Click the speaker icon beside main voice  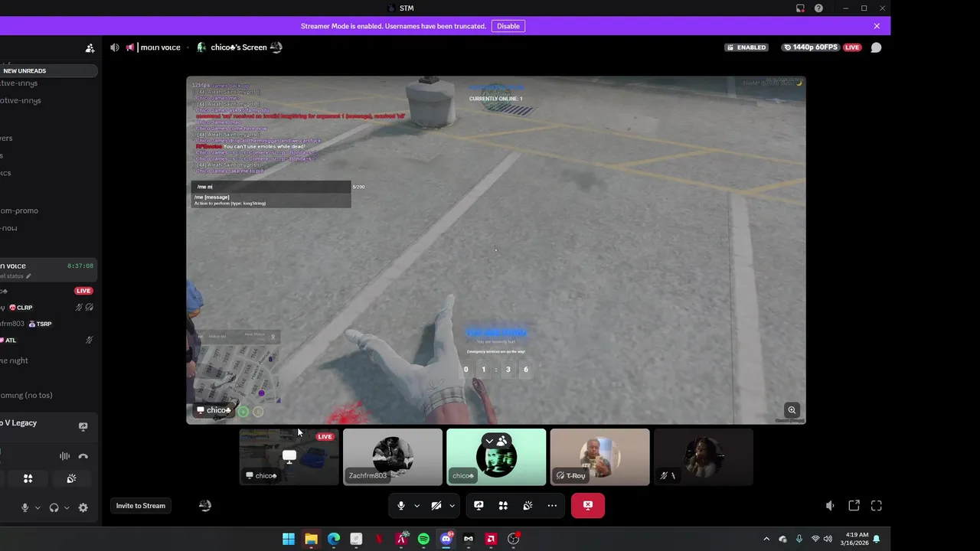click(x=115, y=47)
